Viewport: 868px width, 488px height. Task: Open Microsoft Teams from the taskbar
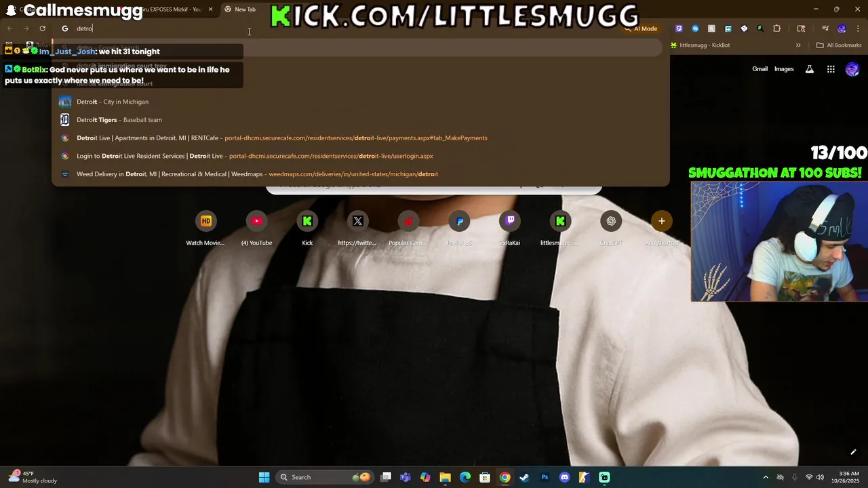click(406, 477)
